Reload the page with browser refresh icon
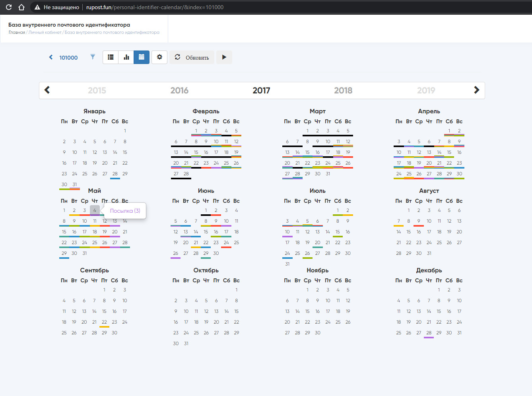532x396 pixels. coord(9,7)
